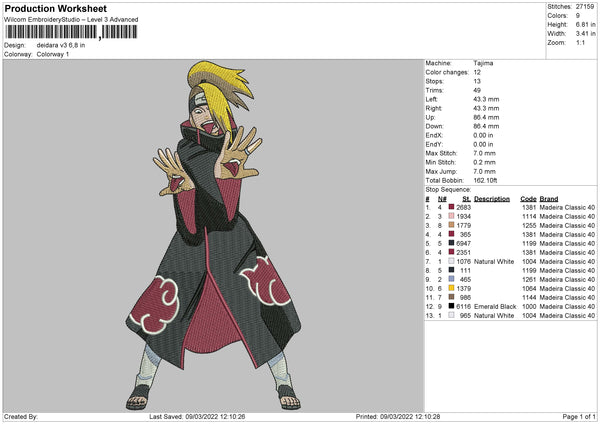Image resolution: width=600 pixels, height=424 pixels.
Task: Pick the red swatch next to 2351 stitches
Action: click(x=452, y=252)
